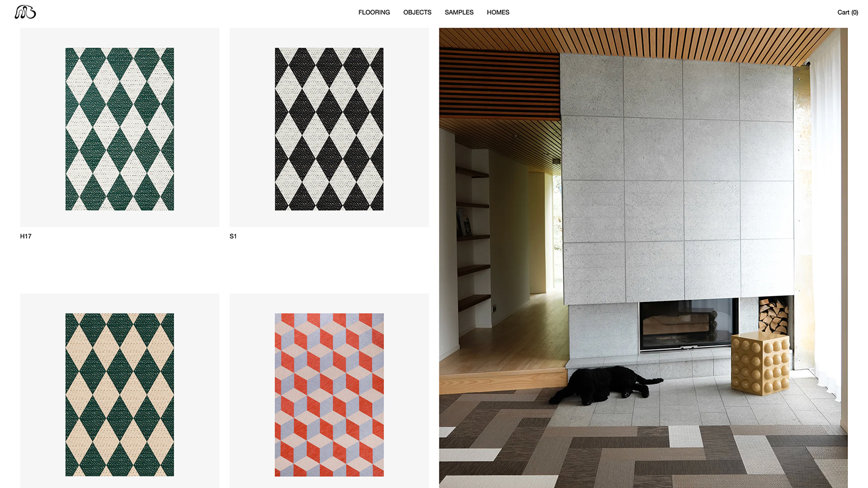Click the glass fireplace in the photo

click(687, 324)
